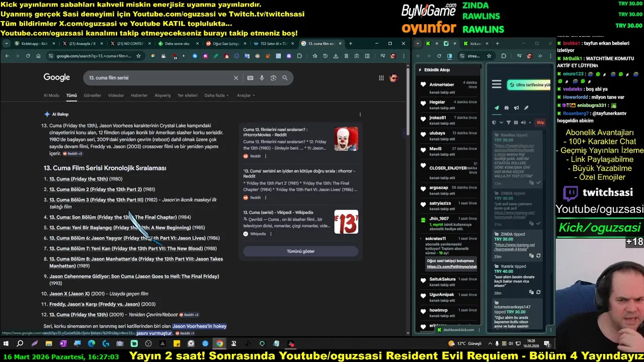Open the tab search chevron in Google window
This screenshot has width=644, height=362.
pyautogui.click(x=7, y=44)
